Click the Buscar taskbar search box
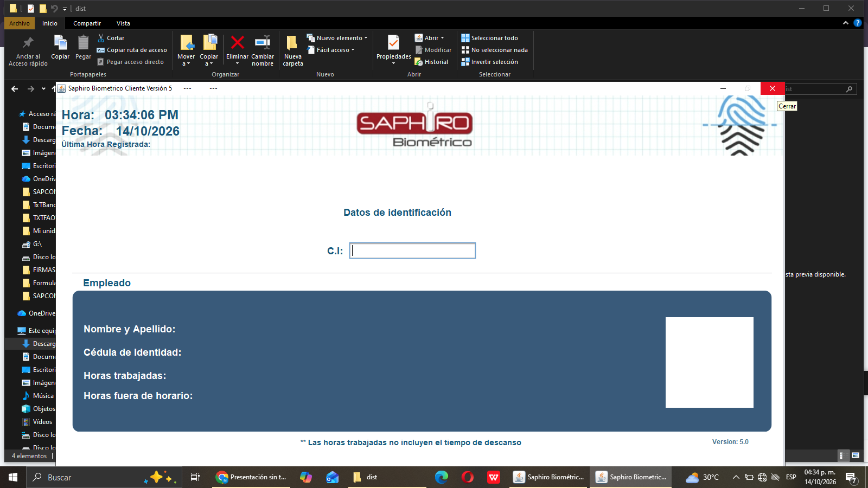868x488 pixels. (x=103, y=477)
